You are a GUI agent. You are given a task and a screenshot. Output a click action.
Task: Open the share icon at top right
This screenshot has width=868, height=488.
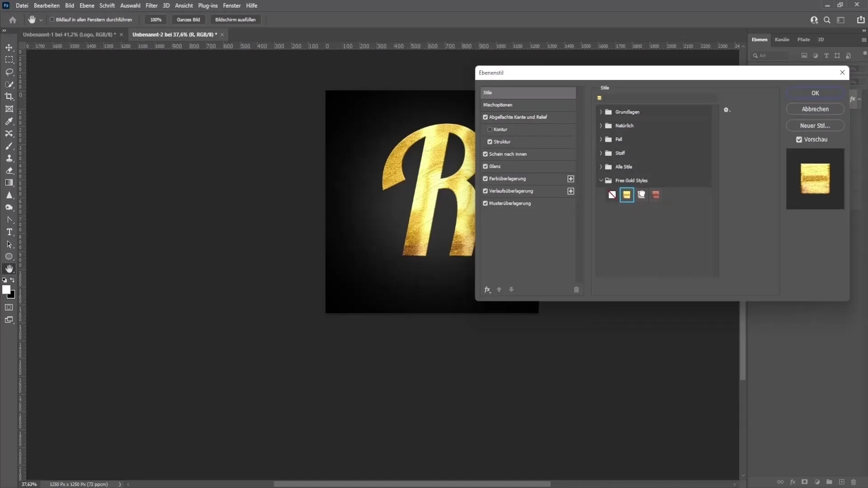pos(861,20)
